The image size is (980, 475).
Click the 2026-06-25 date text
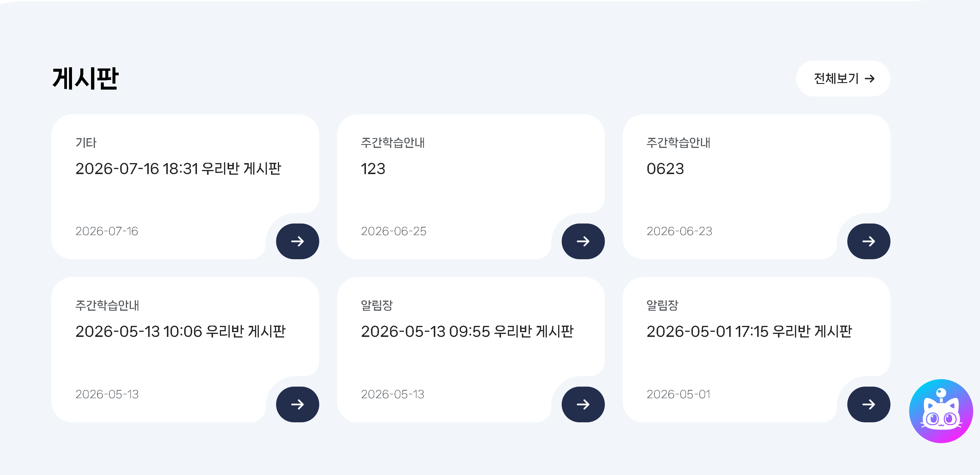(x=393, y=231)
